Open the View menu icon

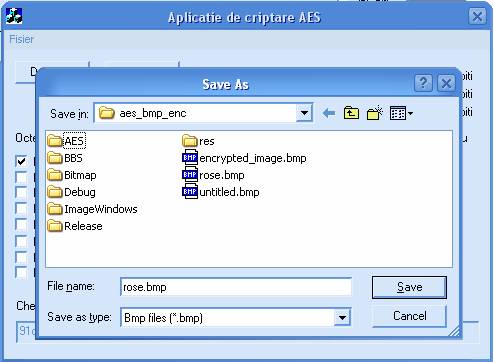click(401, 113)
